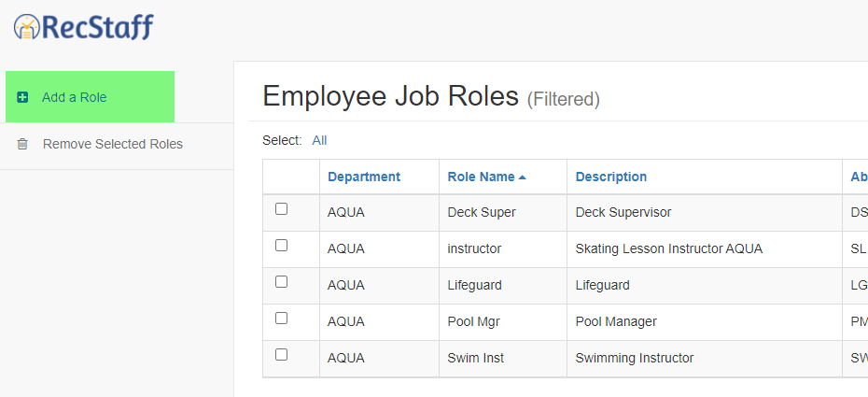The image size is (868, 397).
Task: Mark the Swim Inst row checkbox
Action: pos(282,355)
